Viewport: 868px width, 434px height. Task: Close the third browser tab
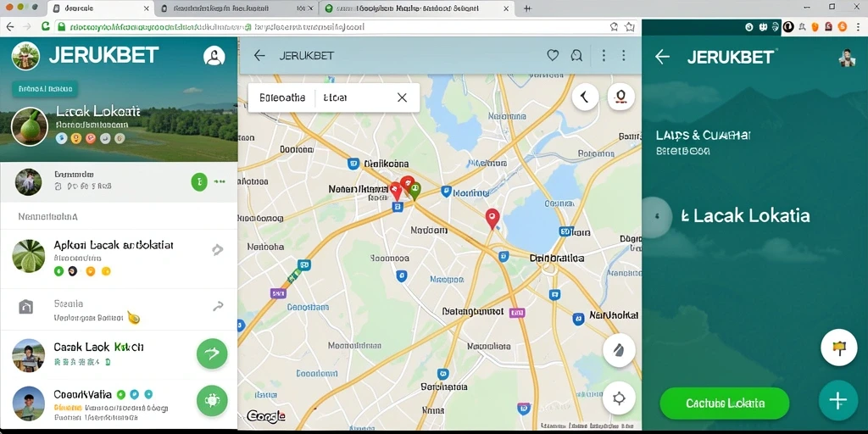click(x=506, y=8)
